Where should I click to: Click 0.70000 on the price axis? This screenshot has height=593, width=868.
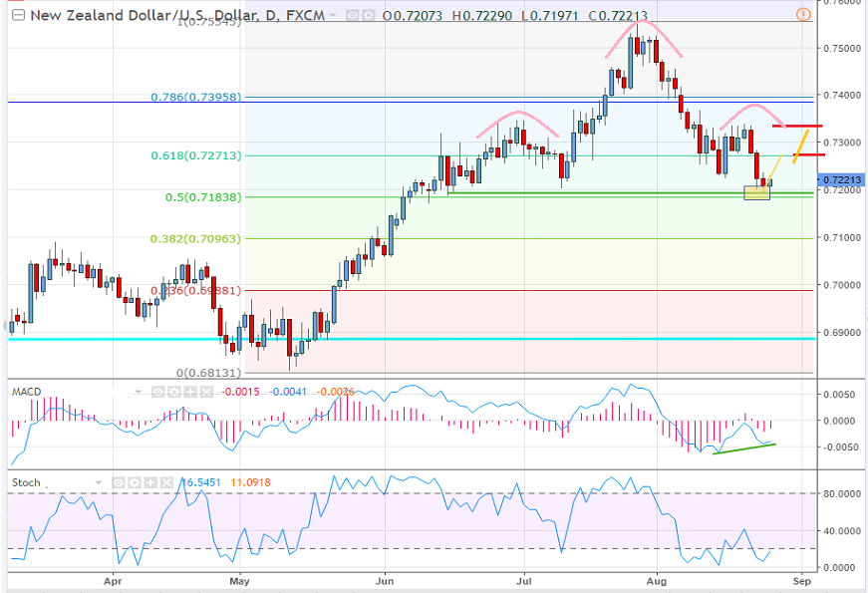[842, 285]
